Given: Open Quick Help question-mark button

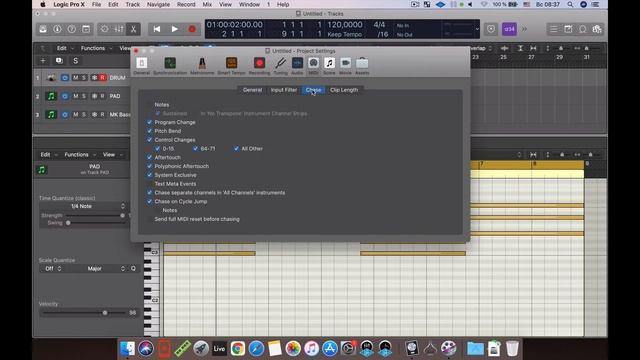Looking at the screenshot, I should pos(71,29).
